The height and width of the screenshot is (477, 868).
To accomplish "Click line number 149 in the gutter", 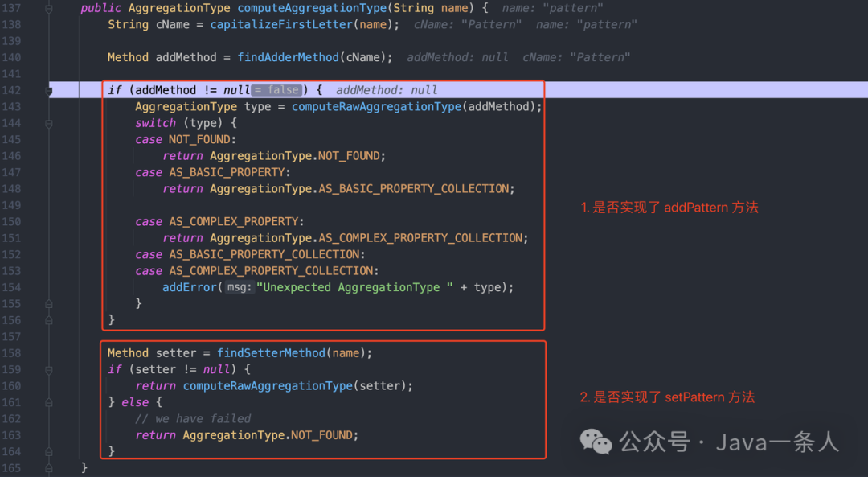I will click(11, 206).
